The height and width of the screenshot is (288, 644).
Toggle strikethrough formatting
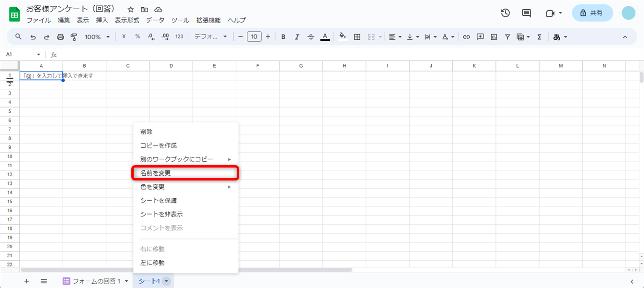point(311,37)
